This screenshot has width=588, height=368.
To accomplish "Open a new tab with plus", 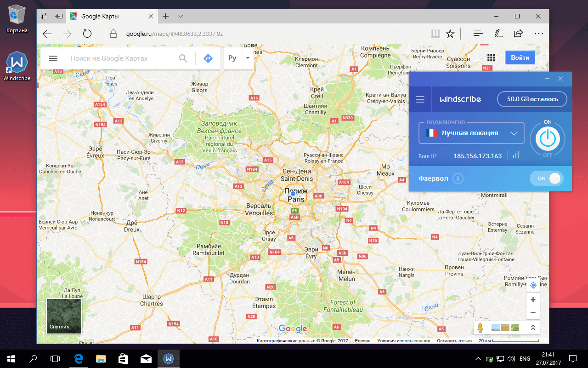I will pos(165,16).
